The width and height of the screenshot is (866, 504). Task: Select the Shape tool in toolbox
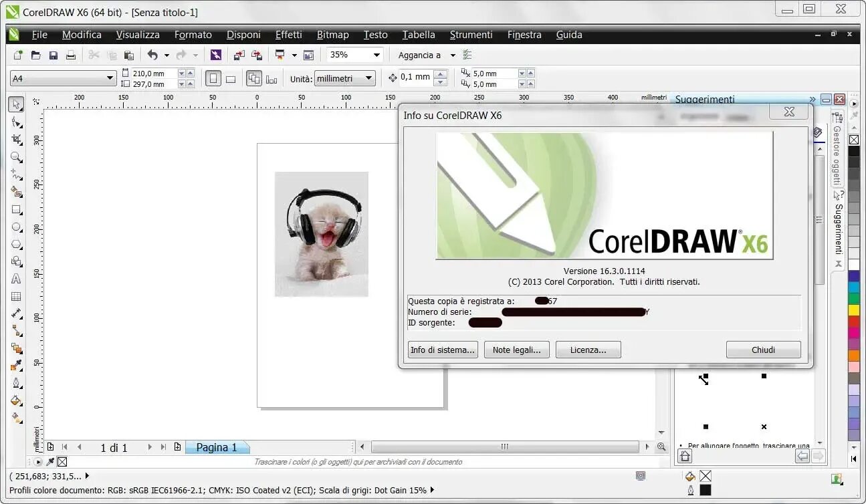click(x=17, y=122)
